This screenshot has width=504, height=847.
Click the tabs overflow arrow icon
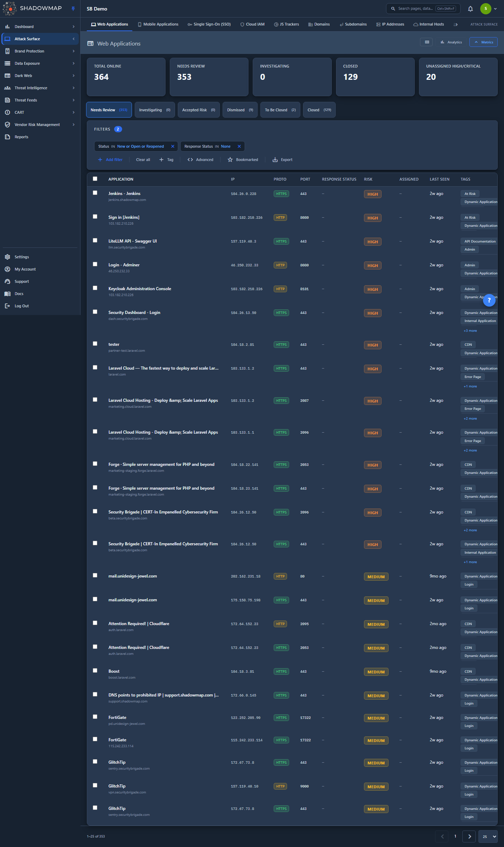[456, 24]
